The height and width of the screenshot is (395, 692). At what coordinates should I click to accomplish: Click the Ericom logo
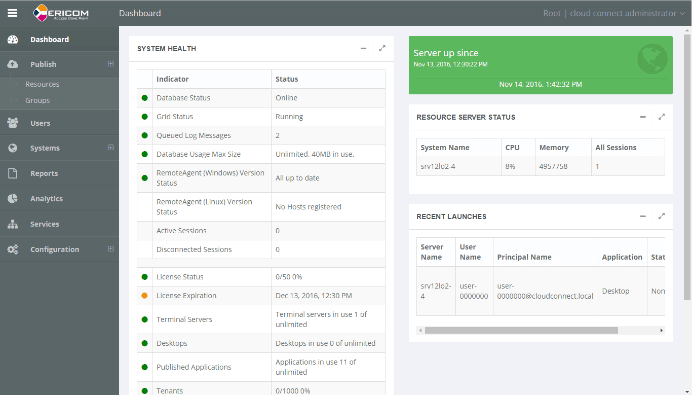click(x=61, y=13)
